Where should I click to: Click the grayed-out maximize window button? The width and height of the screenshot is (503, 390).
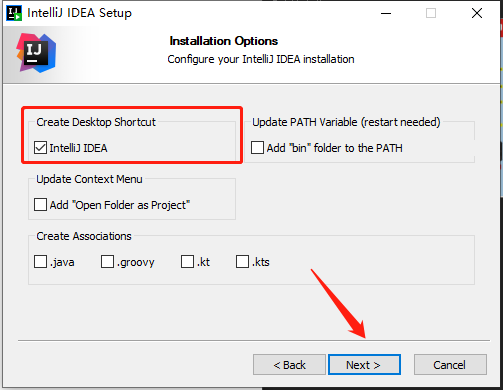pos(431,13)
